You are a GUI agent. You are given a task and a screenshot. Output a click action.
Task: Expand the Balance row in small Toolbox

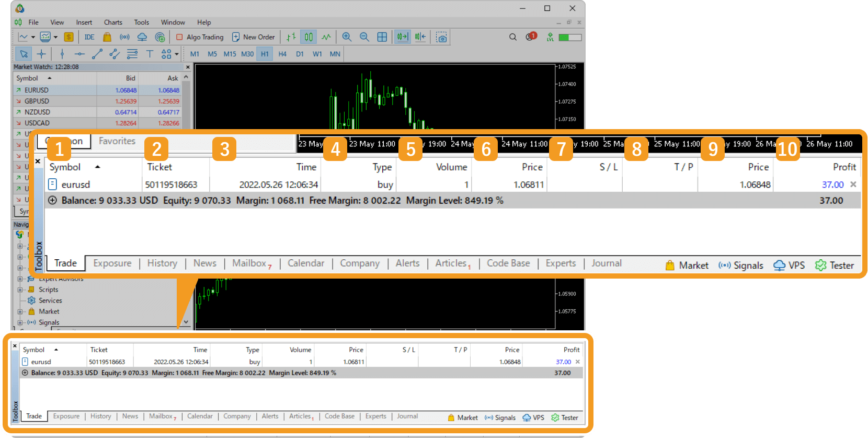pos(25,373)
